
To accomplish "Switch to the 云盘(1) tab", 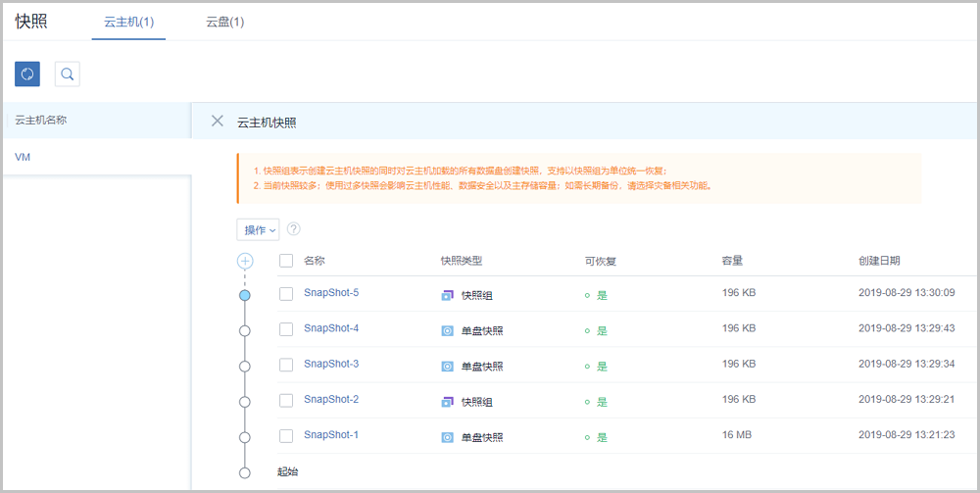I will coord(224,22).
